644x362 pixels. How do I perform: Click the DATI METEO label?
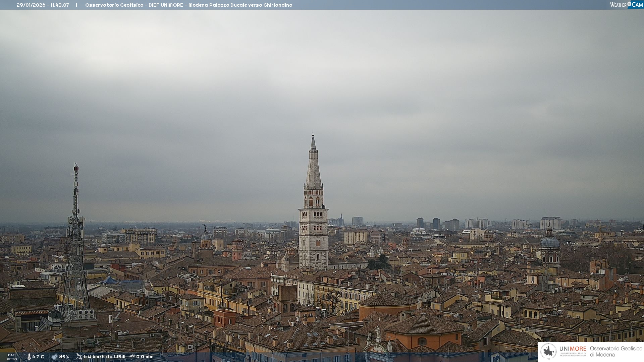coord(12,357)
